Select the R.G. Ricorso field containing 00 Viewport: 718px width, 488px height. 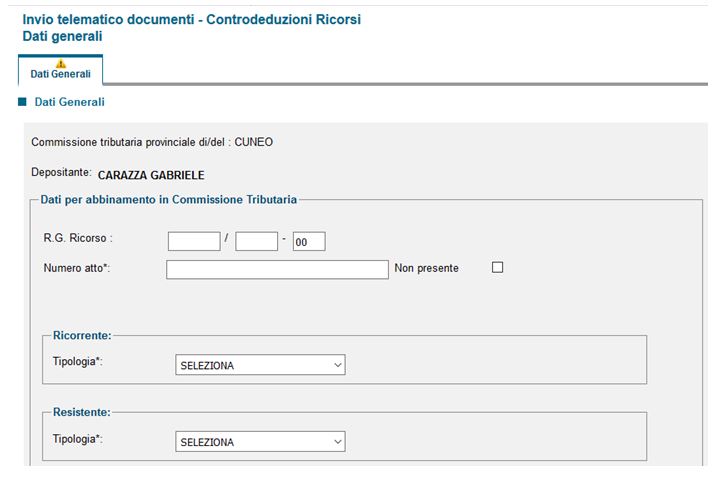coord(309,241)
